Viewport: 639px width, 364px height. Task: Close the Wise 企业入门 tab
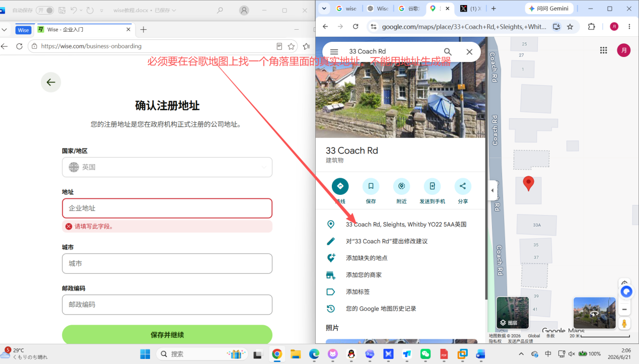click(129, 30)
